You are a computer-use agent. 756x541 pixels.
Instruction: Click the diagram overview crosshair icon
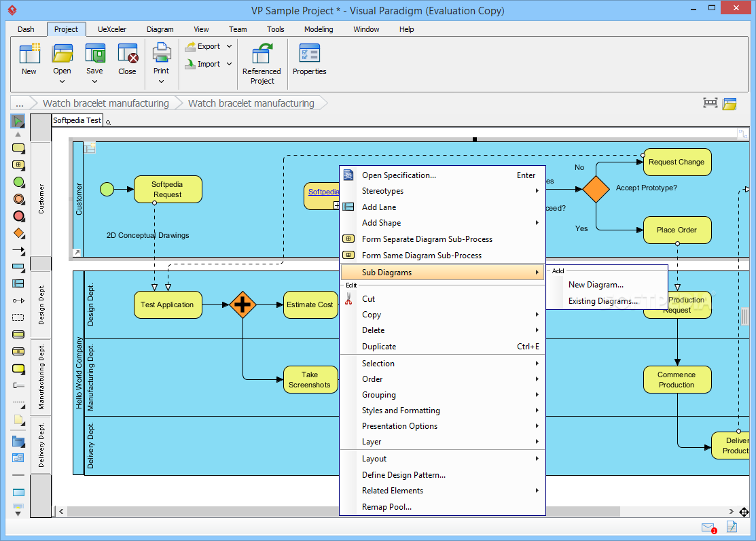[744, 512]
